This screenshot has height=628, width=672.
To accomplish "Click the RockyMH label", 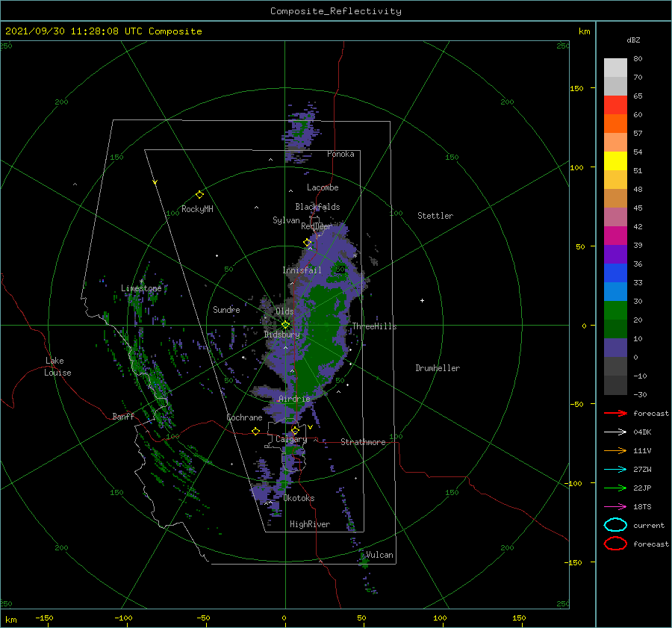I will [x=197, y=209].
